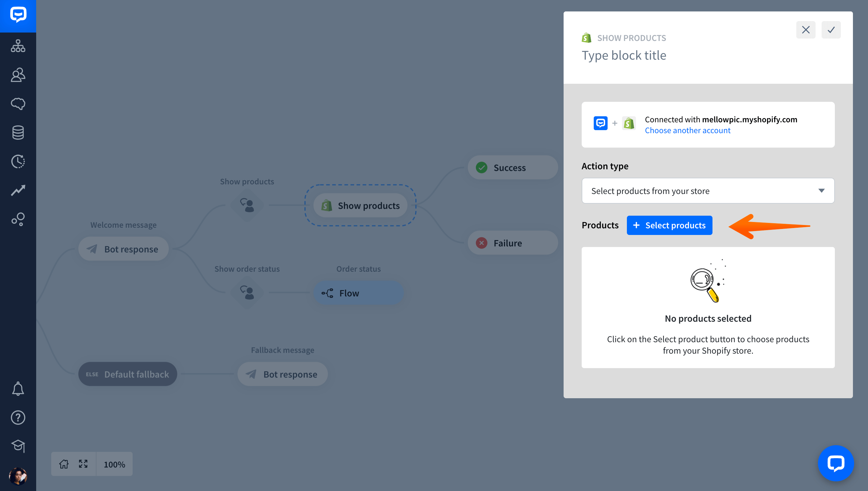
Task: Open the user profile avatar
Action: click(x=18, y=476)
